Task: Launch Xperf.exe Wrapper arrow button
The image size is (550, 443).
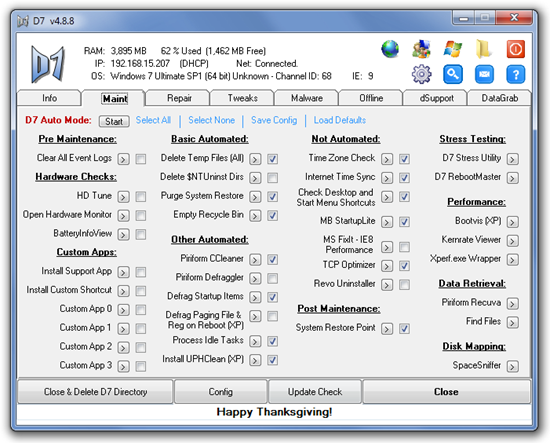Action: coord(512,260)
